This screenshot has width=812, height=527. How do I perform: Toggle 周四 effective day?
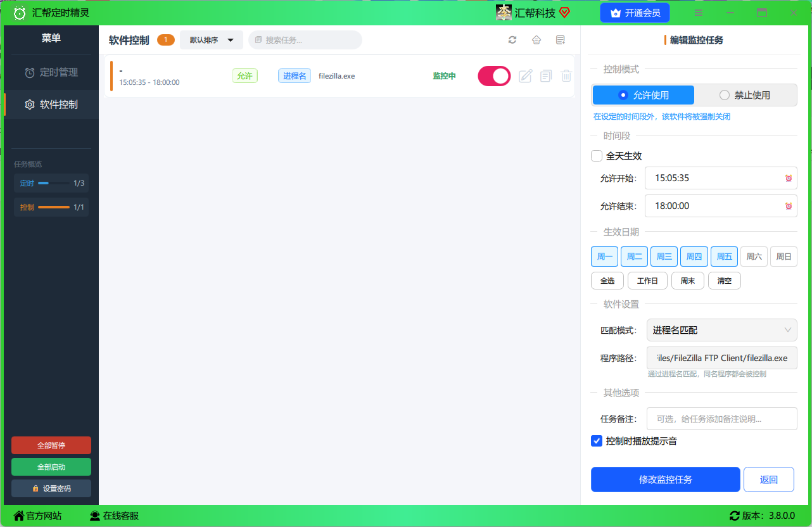coord(694,257)
